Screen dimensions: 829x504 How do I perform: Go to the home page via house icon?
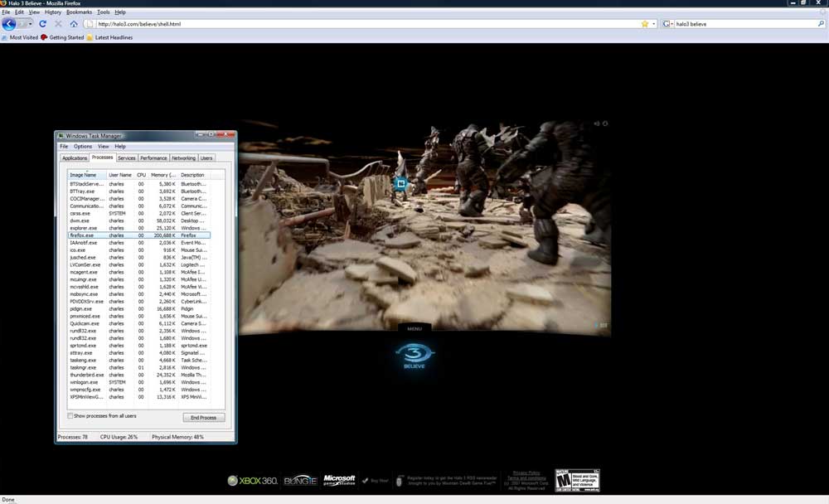point(74,24)
